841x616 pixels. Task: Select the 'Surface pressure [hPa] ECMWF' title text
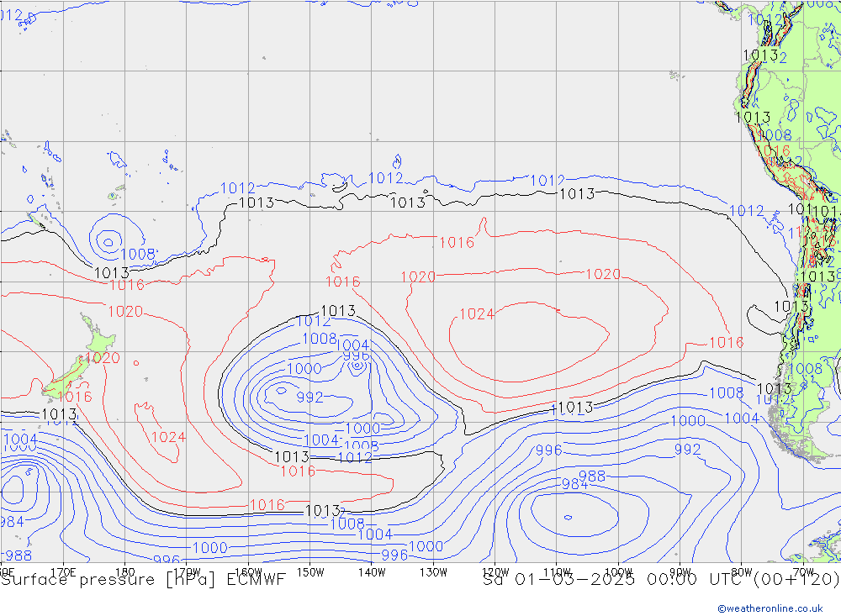coord(143,580)
